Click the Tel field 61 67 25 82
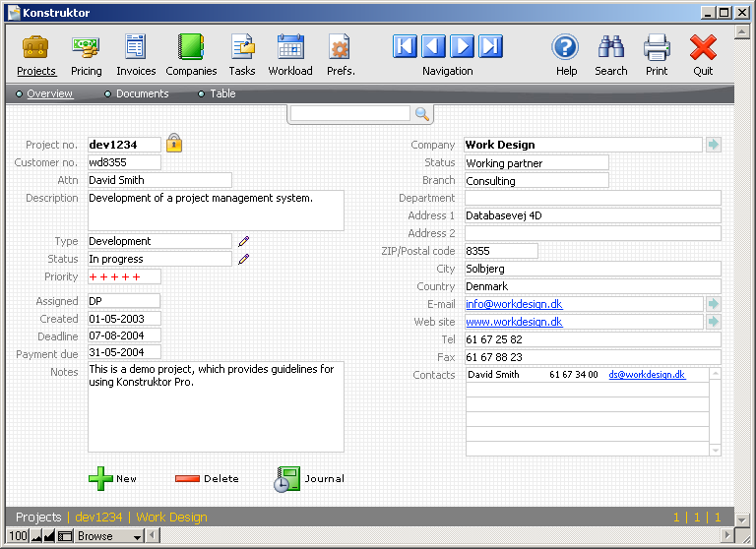Viewport: 756px width, 549px height. pos(593,339)
